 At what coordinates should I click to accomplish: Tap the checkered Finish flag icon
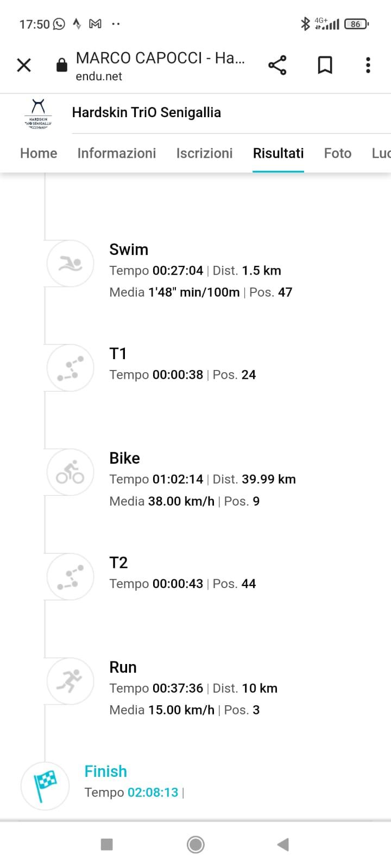[45, 786]
